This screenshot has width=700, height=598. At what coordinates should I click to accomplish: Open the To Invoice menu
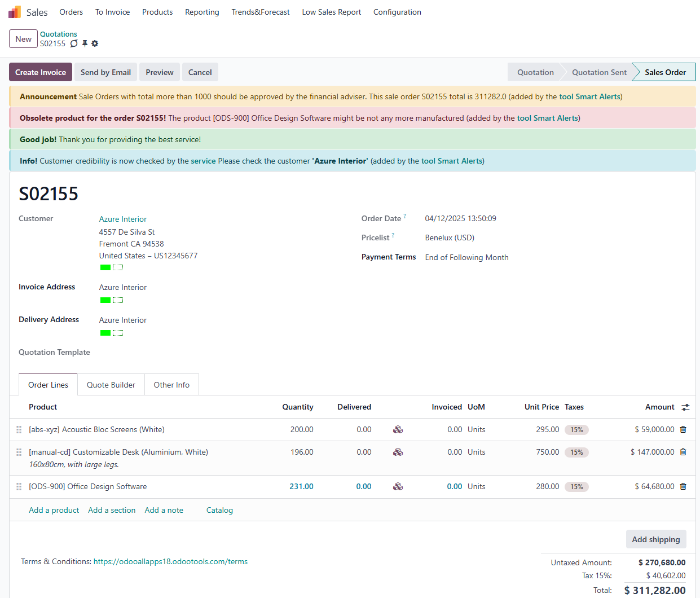pos(112,12)
